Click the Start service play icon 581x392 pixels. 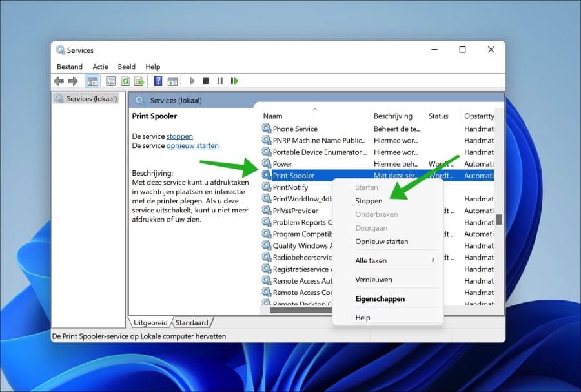[192, 81]
